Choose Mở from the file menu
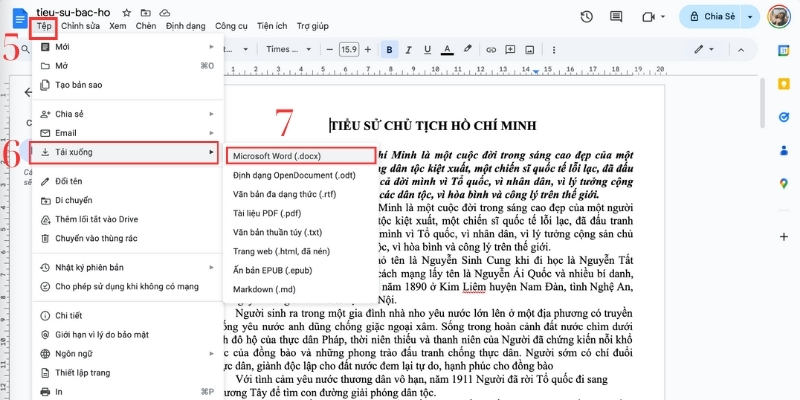 point(128,66)
